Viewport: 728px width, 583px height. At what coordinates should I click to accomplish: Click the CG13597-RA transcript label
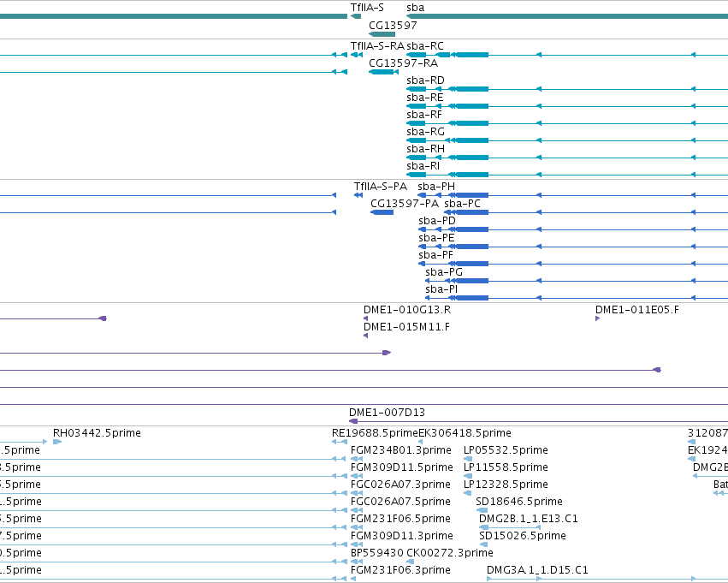pos(403,63)
